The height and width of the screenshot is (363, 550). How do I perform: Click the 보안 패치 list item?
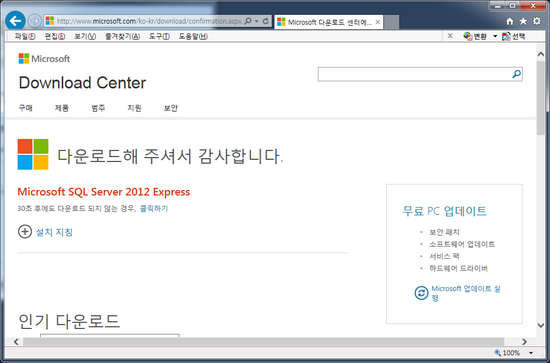click(444, 232)
